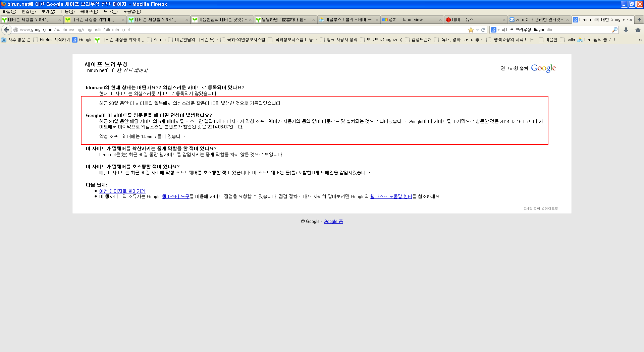Click the Google logo on the page
Image resolution: width=644 pixels, height=352 pixels.
543,68
